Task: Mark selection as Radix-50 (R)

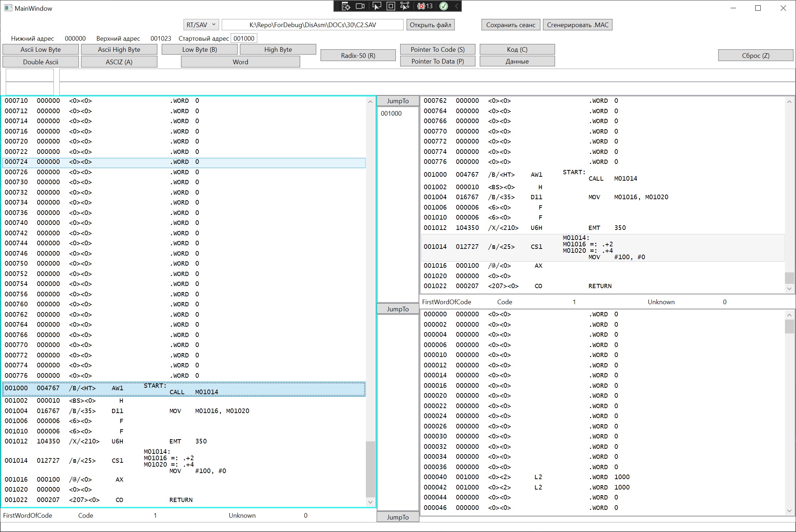Action: [x=358, y=55]
